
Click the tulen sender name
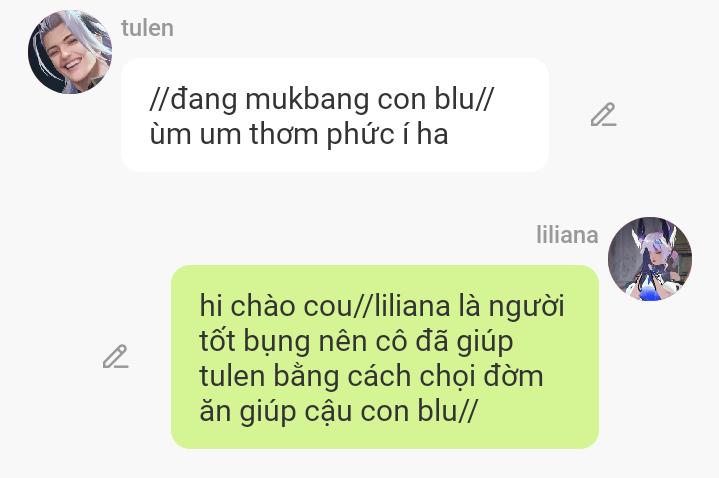point(147,28)
